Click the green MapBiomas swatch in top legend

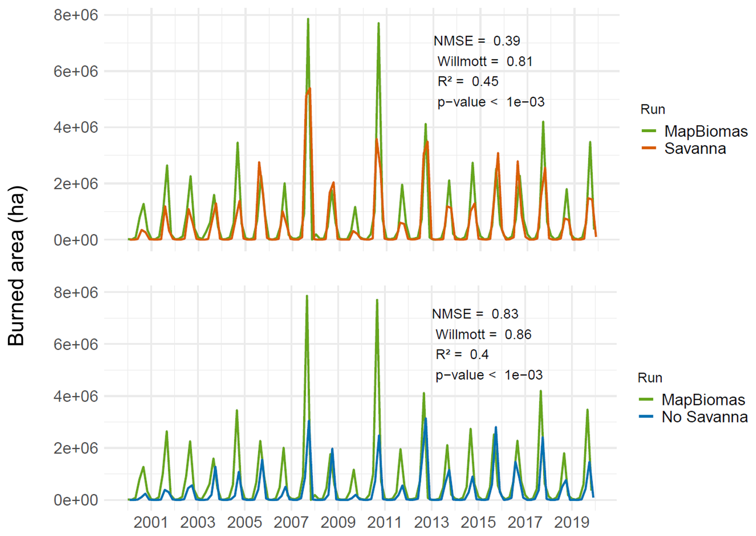(x=649, y=131)
